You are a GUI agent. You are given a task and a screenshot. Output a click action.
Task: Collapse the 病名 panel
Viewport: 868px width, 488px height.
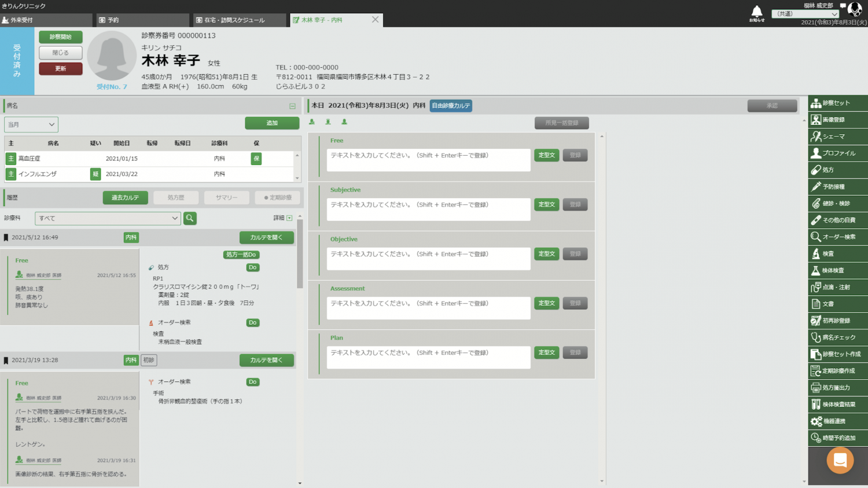293,107
